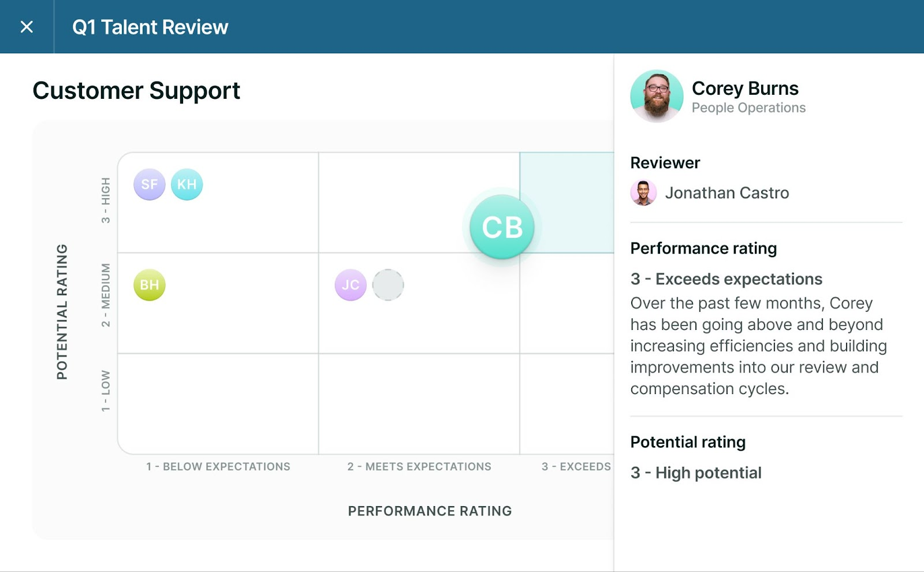Select the 2 - Meets Expectations column label
Viewport: 924px width, 572px height.
420,466
